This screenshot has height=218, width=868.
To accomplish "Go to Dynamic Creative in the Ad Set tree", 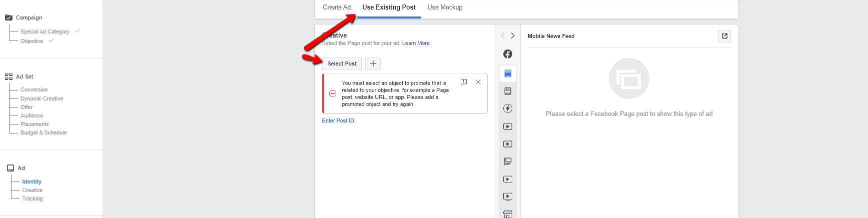I will 42,98.
